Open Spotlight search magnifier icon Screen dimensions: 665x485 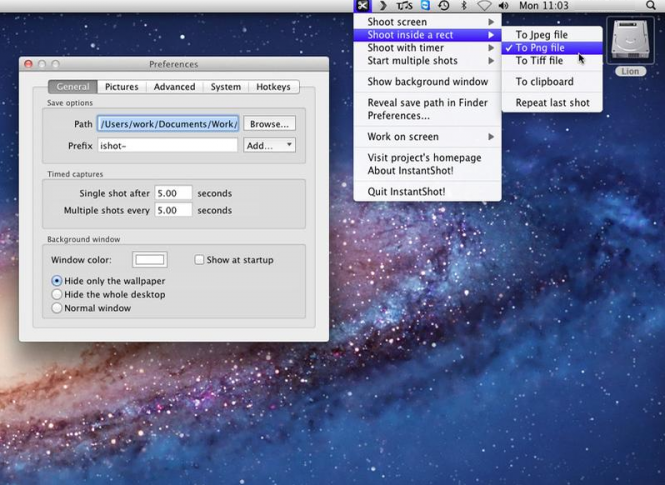[x=651, y=6]
